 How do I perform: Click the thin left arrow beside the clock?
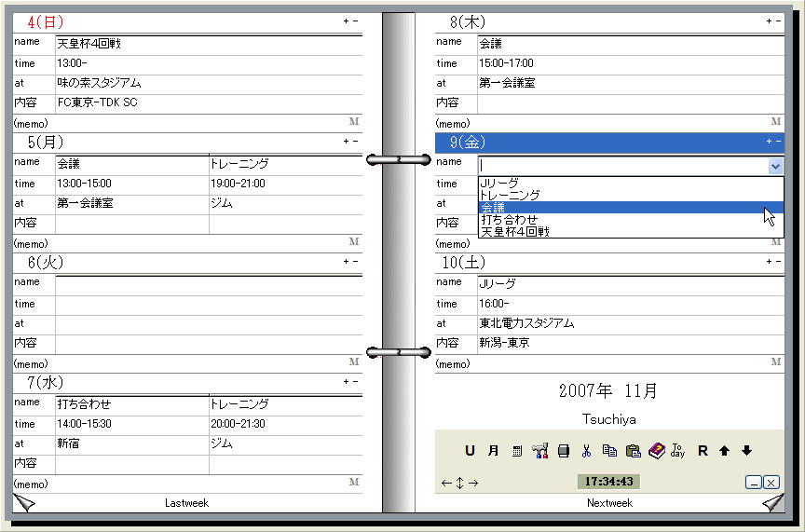446,483
